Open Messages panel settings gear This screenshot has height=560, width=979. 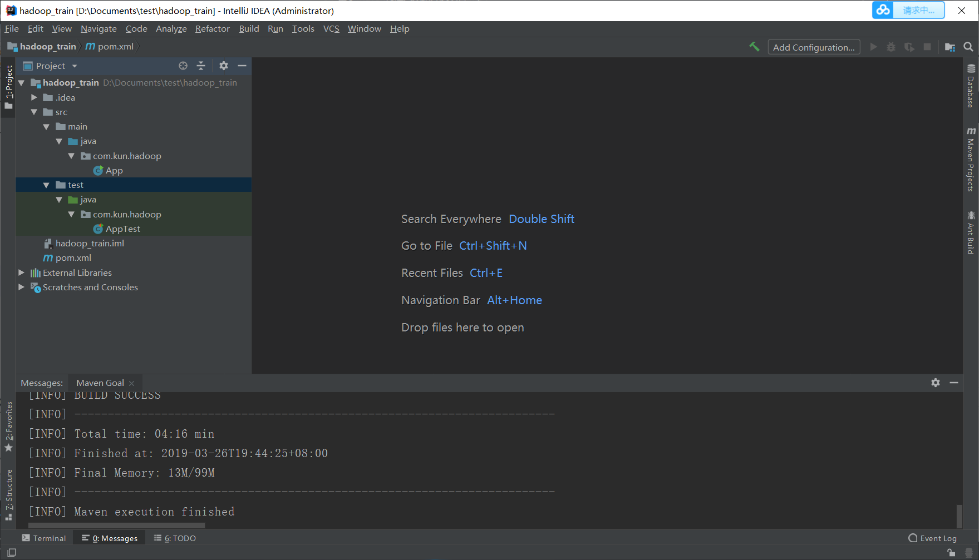[936, 383]
